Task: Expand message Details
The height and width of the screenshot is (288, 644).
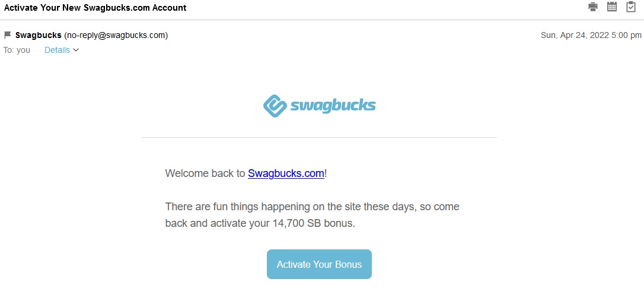Action: click(57, 50)
